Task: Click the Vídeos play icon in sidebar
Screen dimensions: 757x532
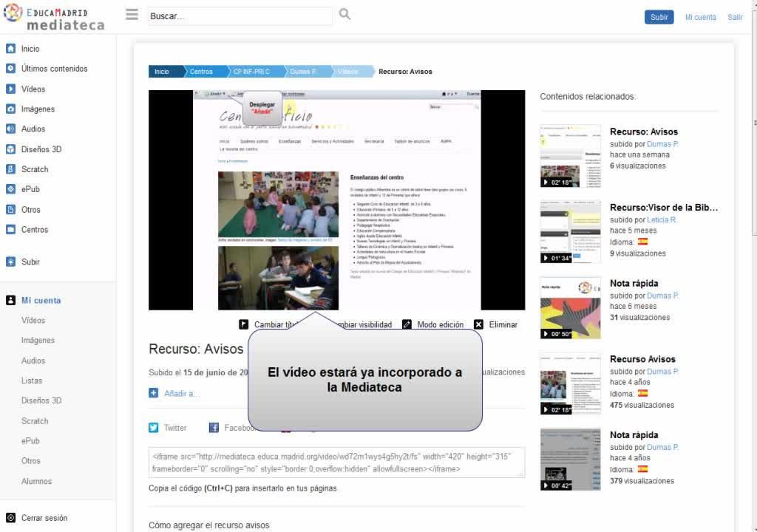Action: tap(10, 89)
